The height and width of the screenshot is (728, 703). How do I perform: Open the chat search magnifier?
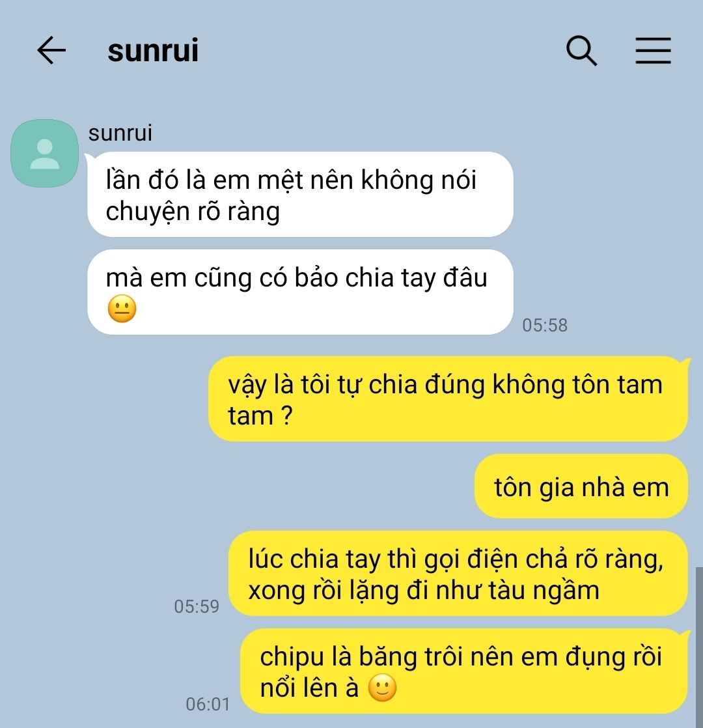click(x=581, y=51)
